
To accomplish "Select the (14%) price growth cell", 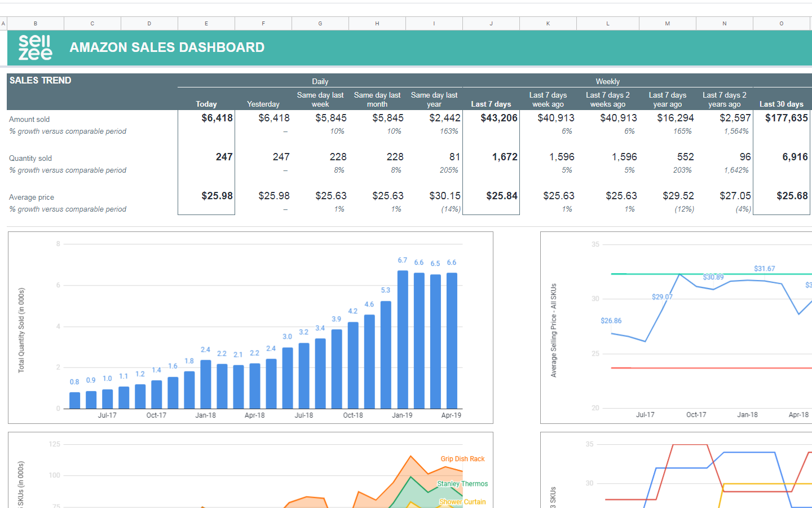I will [451, 209].
